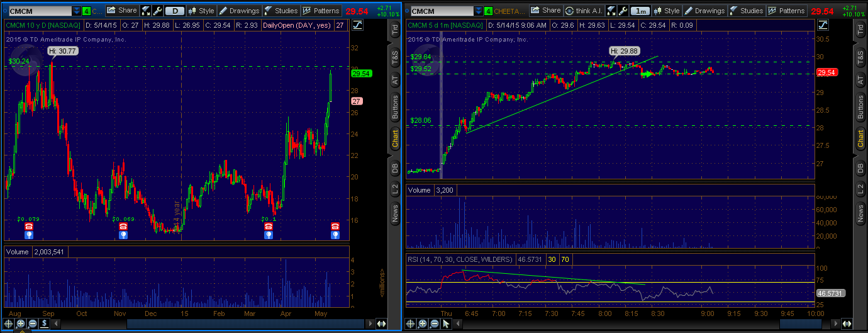Click the Hi: 29.88 price bubble
Viewport: 868px width, 333px height.
pyautogui.click(x=623, y=50)
